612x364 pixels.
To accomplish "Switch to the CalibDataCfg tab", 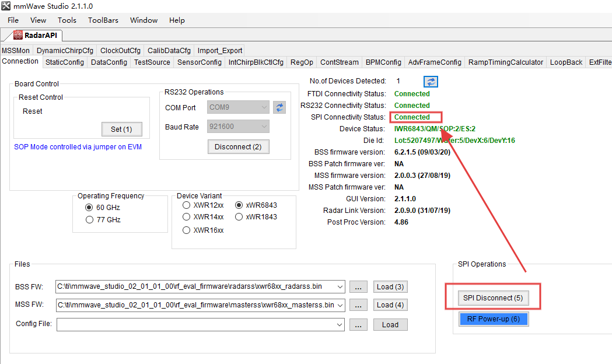I will click(x=169, y=51).
